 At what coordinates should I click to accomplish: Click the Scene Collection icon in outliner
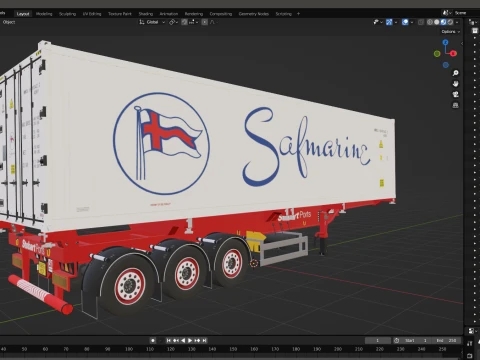coord(475,31)
